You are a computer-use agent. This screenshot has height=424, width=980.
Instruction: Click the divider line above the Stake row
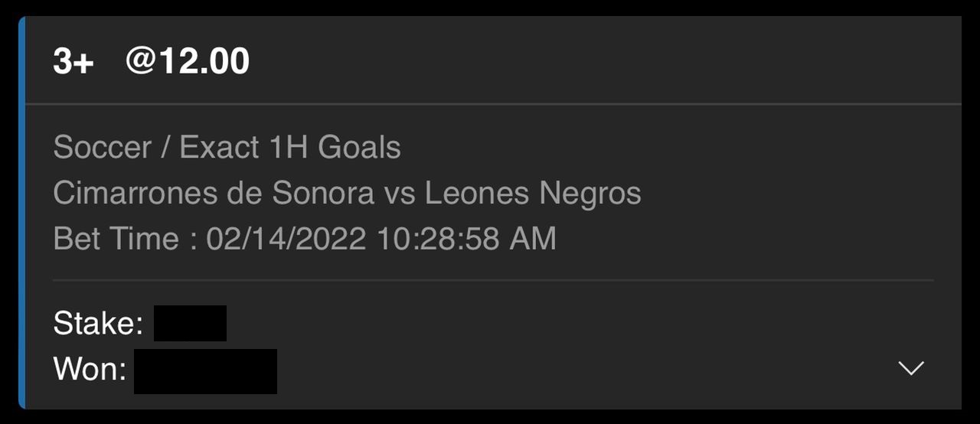(x=490, y=280)
